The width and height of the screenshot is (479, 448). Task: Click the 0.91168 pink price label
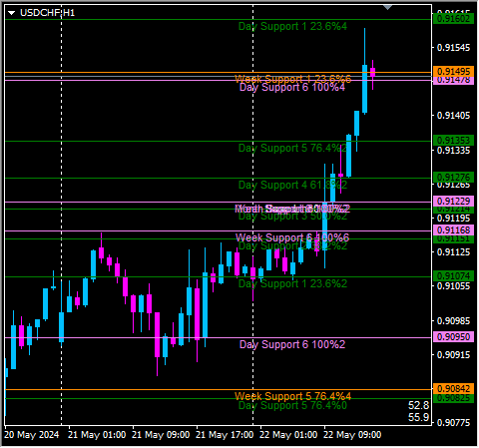453,229
